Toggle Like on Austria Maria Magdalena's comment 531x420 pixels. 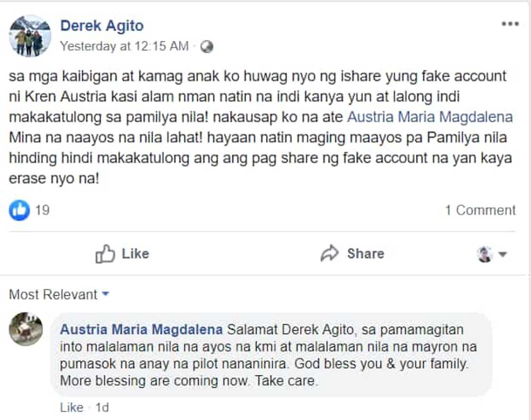coord(71,407)
